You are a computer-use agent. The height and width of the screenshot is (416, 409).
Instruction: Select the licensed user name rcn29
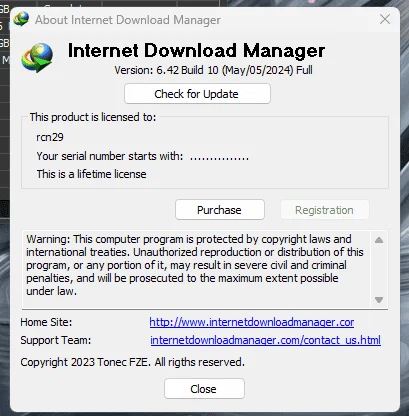coord(50,137)
